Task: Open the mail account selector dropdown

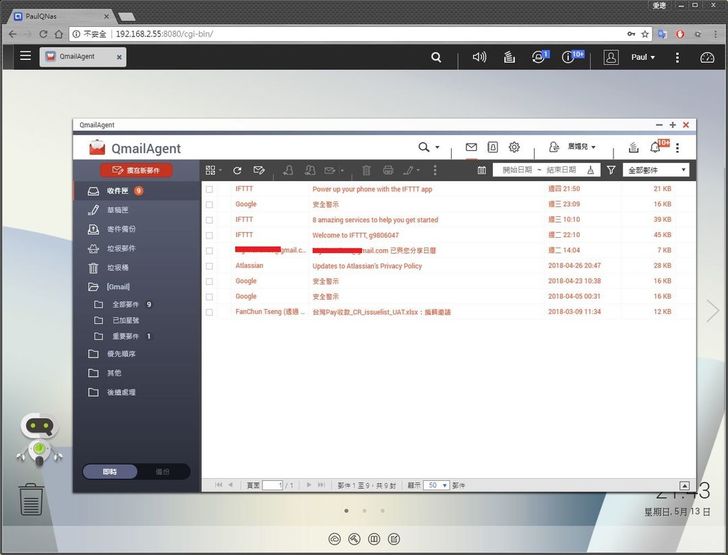Action: tap(581, 147)
